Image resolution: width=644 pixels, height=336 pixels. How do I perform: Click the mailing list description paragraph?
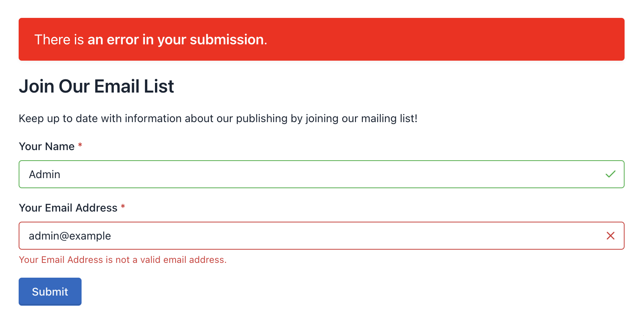tap(218, 118)
